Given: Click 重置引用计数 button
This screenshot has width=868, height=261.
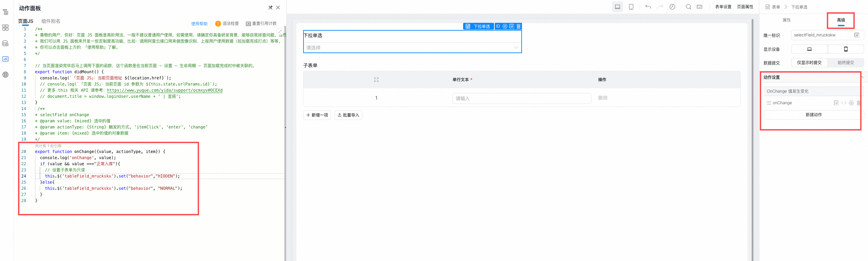Looking at the screenshot, I should [x=261, y=24].
